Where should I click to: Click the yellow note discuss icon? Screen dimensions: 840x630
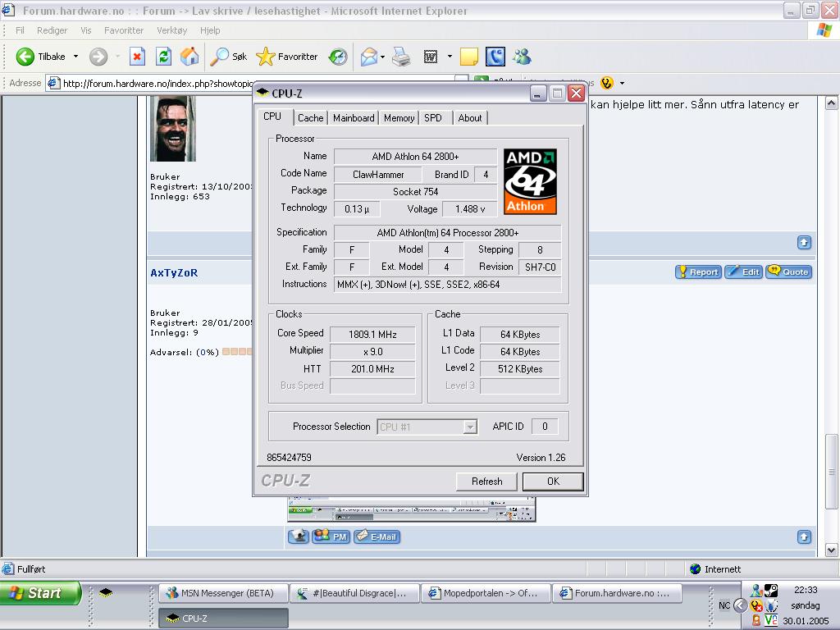pyautogui.click(x=468, y=57)
